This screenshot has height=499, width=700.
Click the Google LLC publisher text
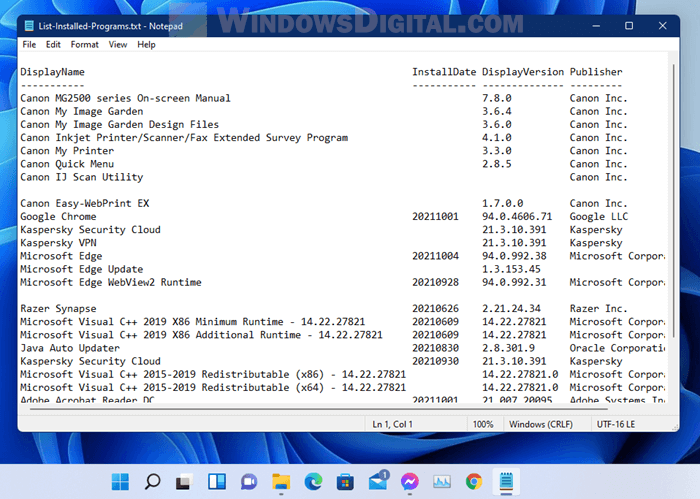click(x=599, y=216)
